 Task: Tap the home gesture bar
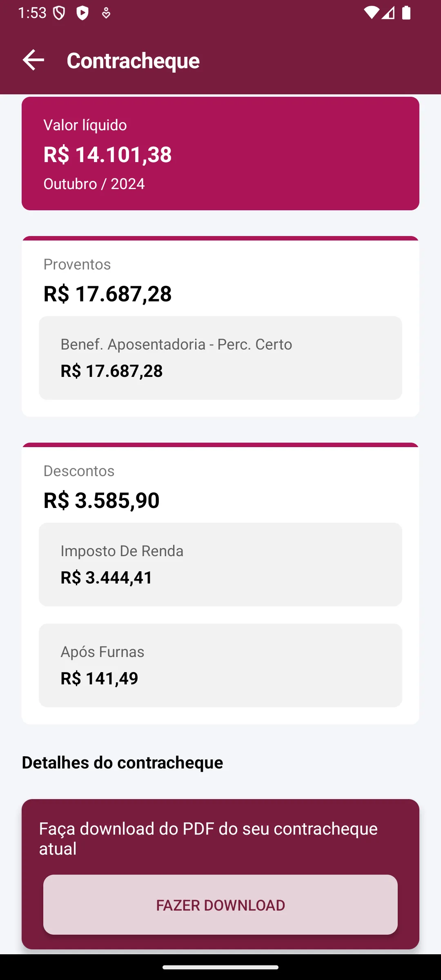point(220,967)
